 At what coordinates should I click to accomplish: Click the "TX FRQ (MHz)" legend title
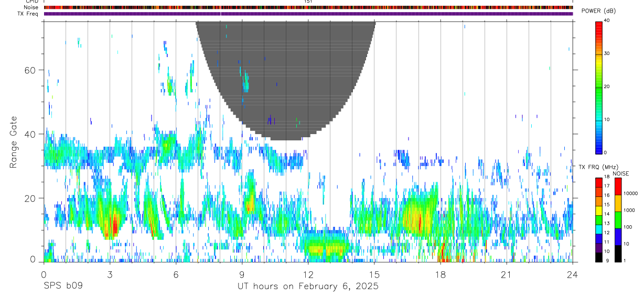pos(599,167)
